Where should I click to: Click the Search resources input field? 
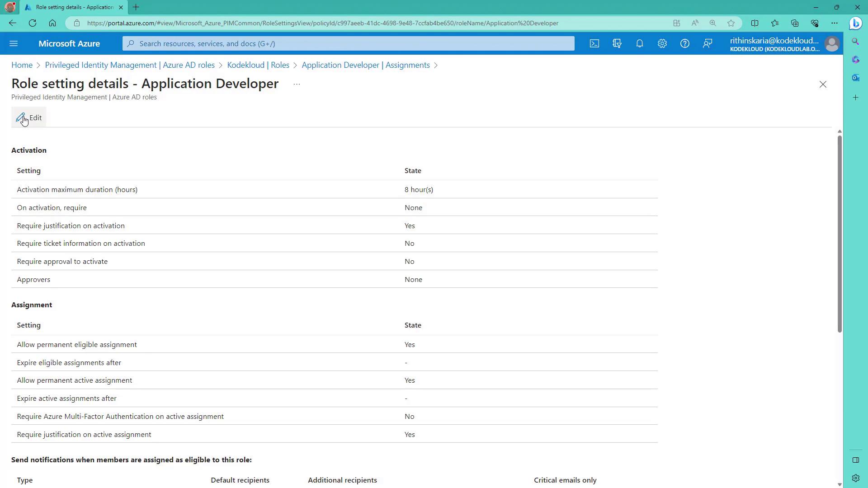tap(348, 43)
